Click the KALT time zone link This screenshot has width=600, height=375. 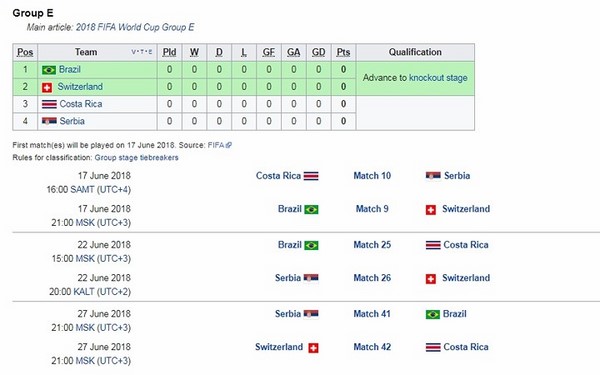(x=84, y=292)
